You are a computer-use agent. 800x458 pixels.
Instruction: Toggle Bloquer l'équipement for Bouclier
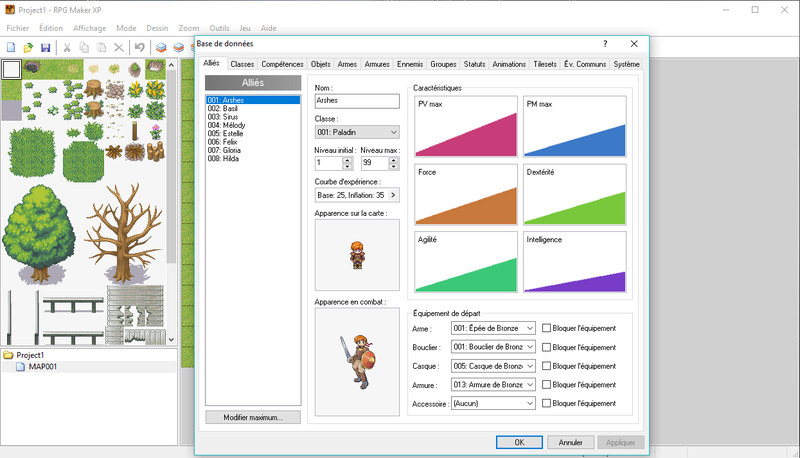point(546,347)
